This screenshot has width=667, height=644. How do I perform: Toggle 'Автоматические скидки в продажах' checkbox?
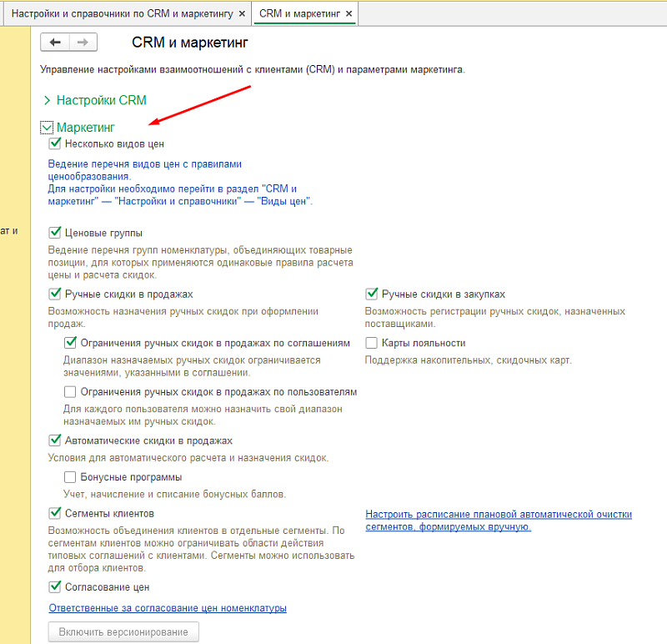[x=56, y=440]
